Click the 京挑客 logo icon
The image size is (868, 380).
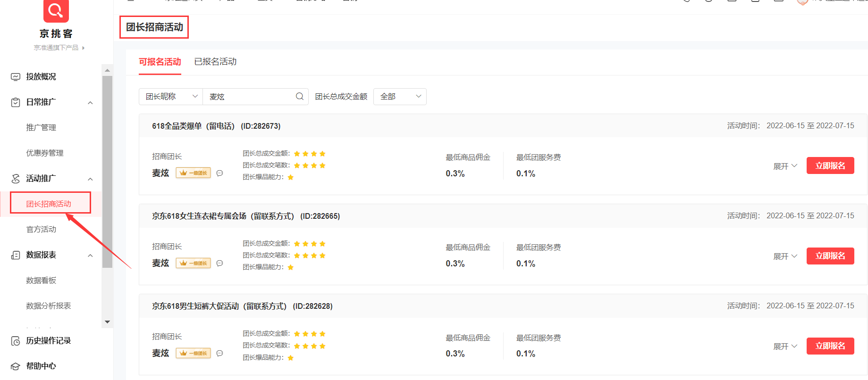[56, 10]
